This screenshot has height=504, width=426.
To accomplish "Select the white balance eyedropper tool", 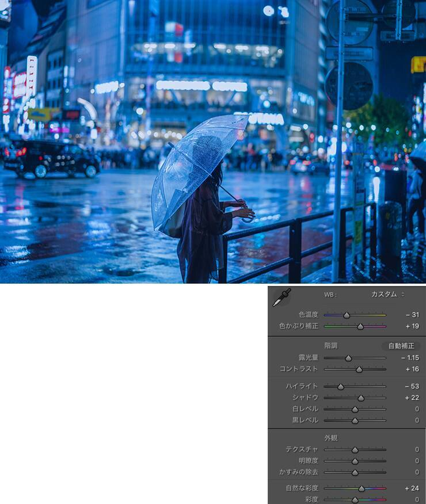I will [282, 297].
